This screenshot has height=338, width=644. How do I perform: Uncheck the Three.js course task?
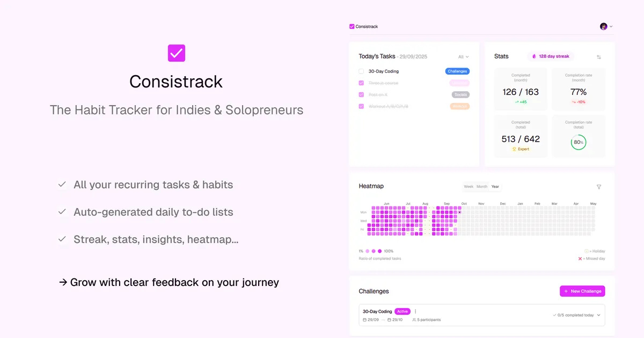361,83
